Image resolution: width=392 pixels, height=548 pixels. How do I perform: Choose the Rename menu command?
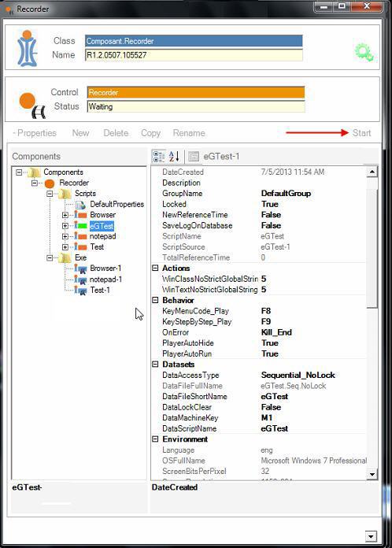point(189,133)
